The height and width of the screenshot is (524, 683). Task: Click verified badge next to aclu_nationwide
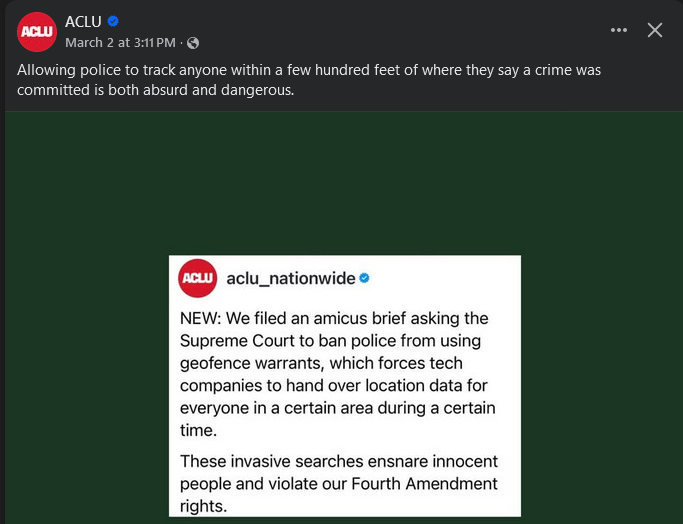coord(365,277)
